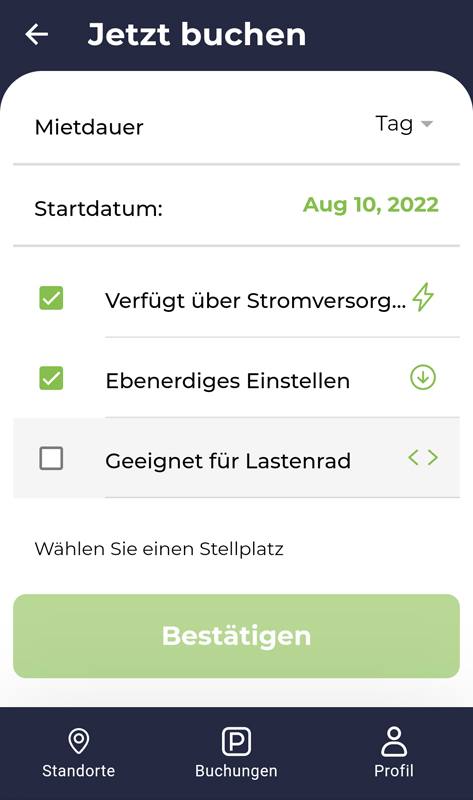The height and width of the screenshot is (800, 473).
Task: Uncheck Verfügt über Stromversorgung checkbox
Action: [x=51, y=298]
